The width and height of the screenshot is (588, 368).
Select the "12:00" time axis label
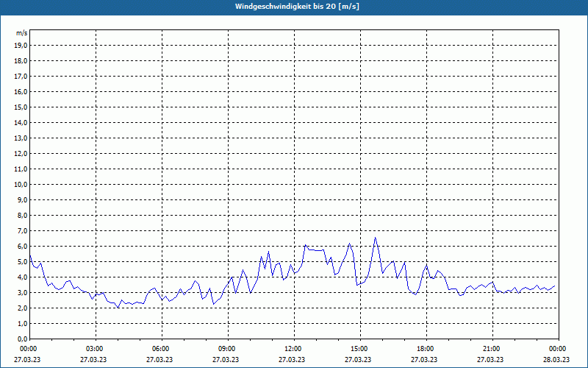pyautogui.click(x=293, y=349)
